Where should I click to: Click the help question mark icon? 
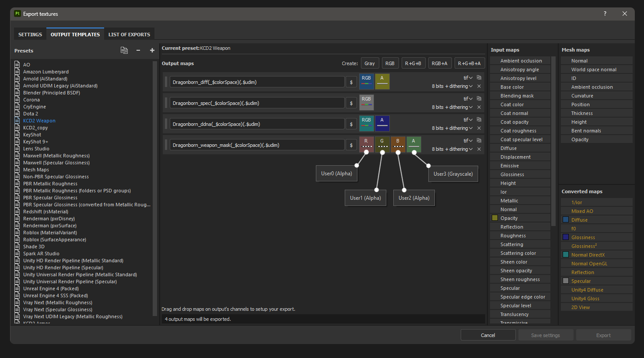tap(605, 14)
